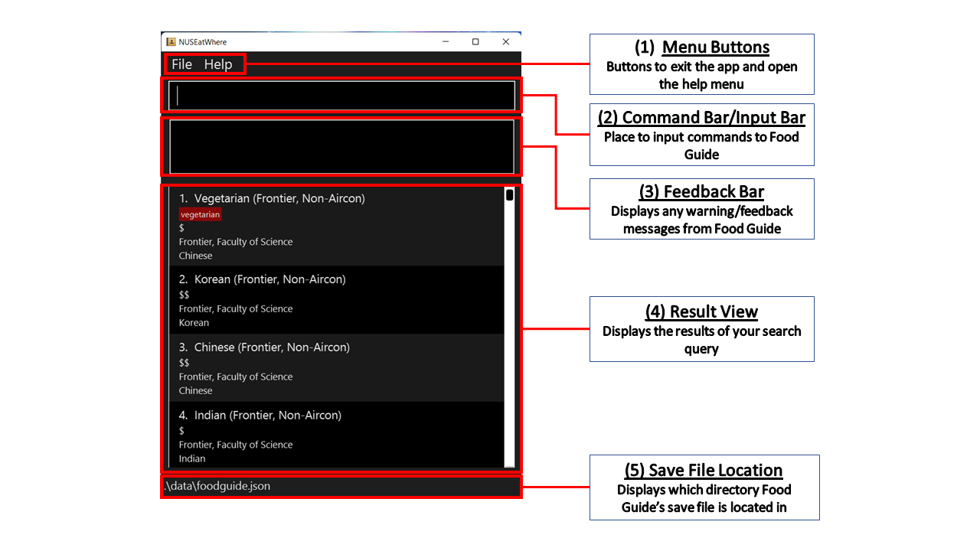The image size is (980, 551).
Task: Select the Chinese (Frontier, Non-Aircon) entry
Action: click(x=337, y=368)
